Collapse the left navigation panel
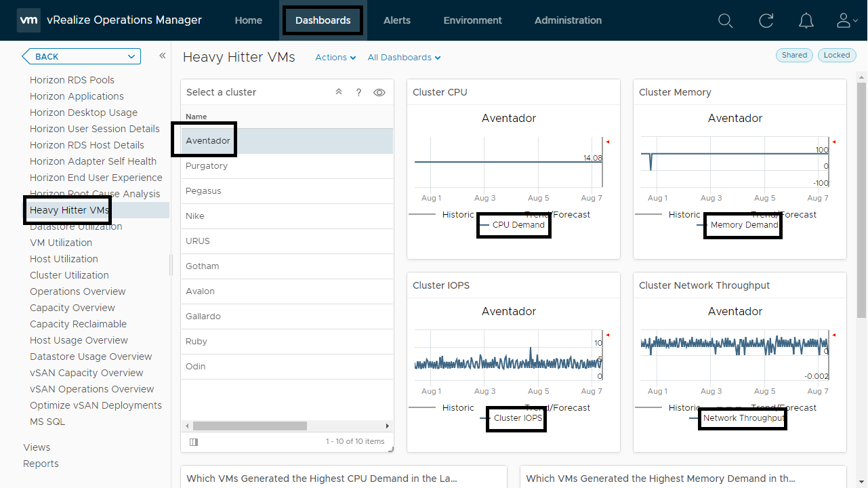Image resolution: width=868 pixels, height=488 pixels. pos(163,56)
